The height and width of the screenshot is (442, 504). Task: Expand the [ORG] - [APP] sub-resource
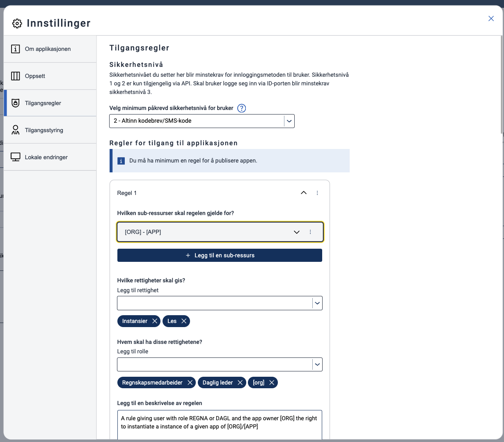pyautogui.click(x=297, y=232)
